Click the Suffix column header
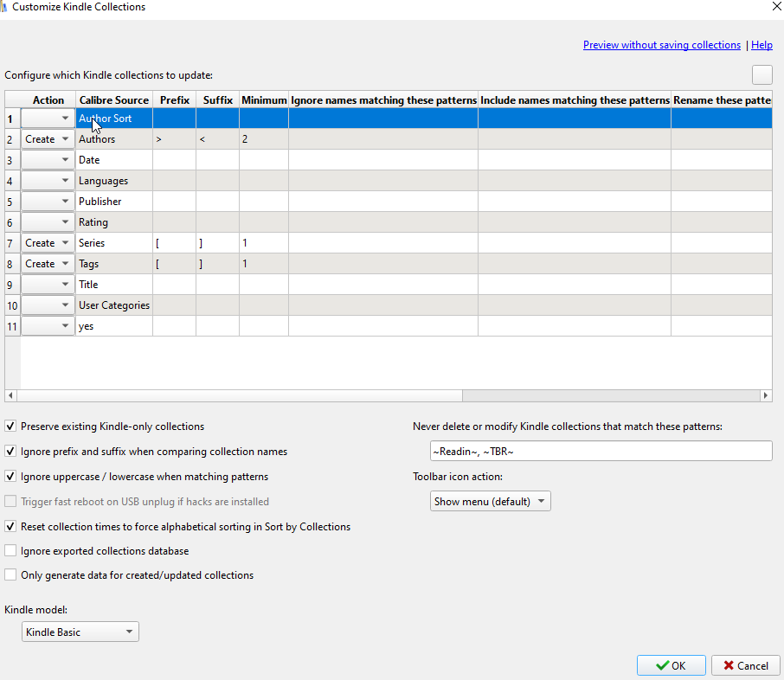 point(217,100)
